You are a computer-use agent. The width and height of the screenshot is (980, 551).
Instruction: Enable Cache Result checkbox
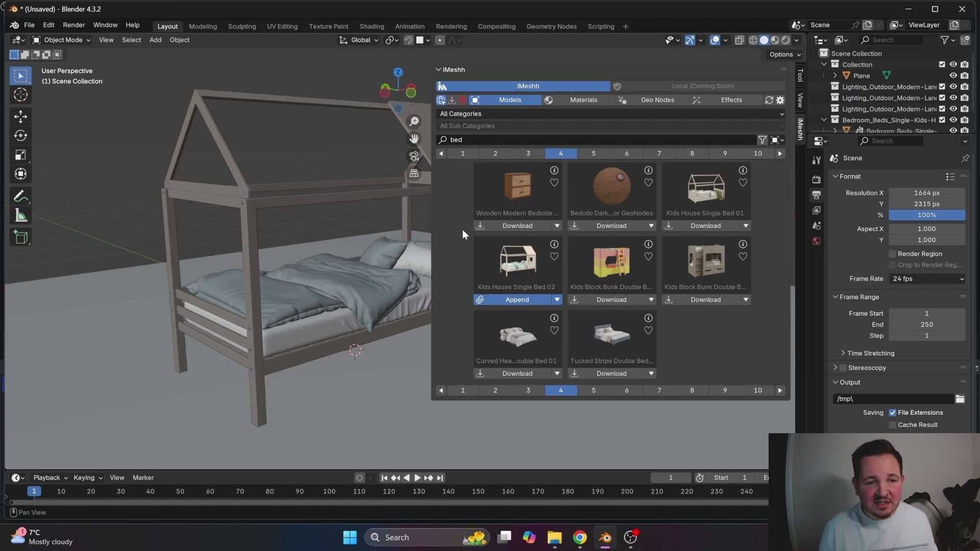point(892,425)
